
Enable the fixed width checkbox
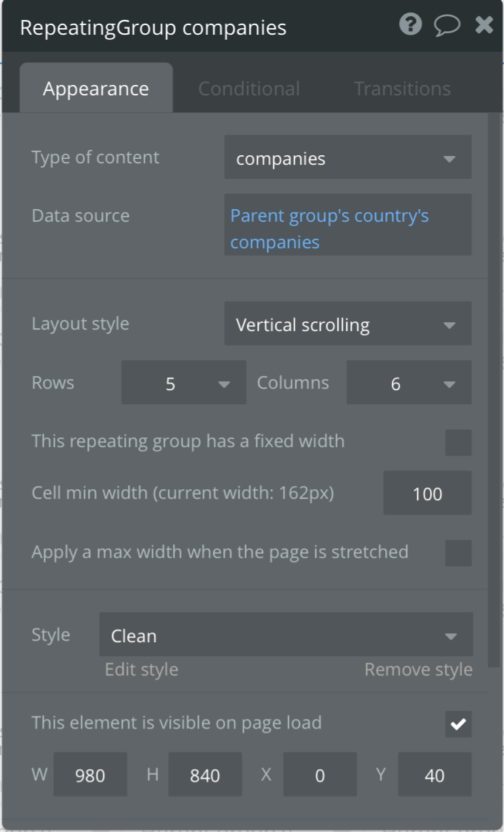pos(458,443)
